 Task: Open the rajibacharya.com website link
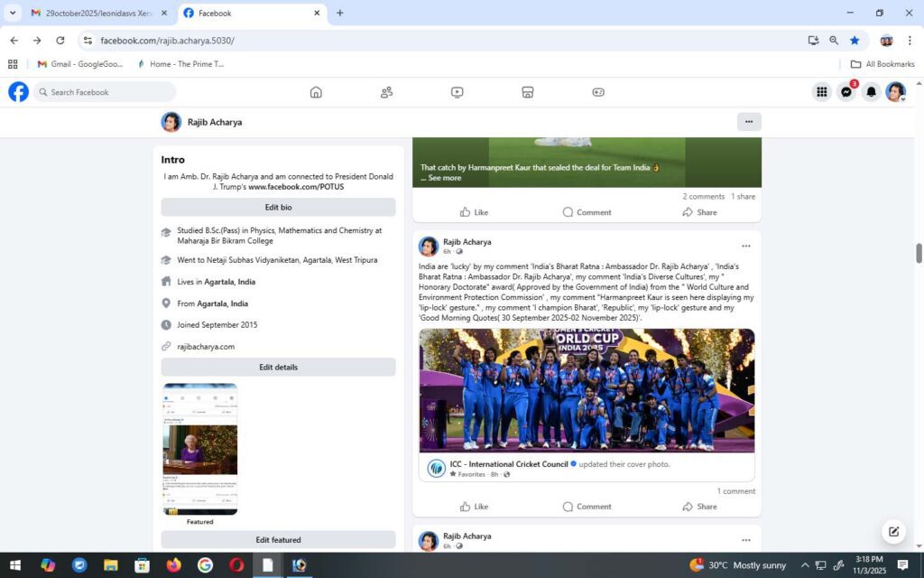(206, 347)
